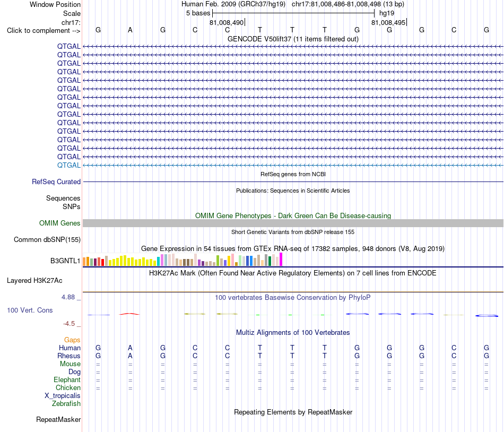The height and width of the screenshot is (432, 504).
Task: Click the Zebrafish species label
Action: (66, 403)
